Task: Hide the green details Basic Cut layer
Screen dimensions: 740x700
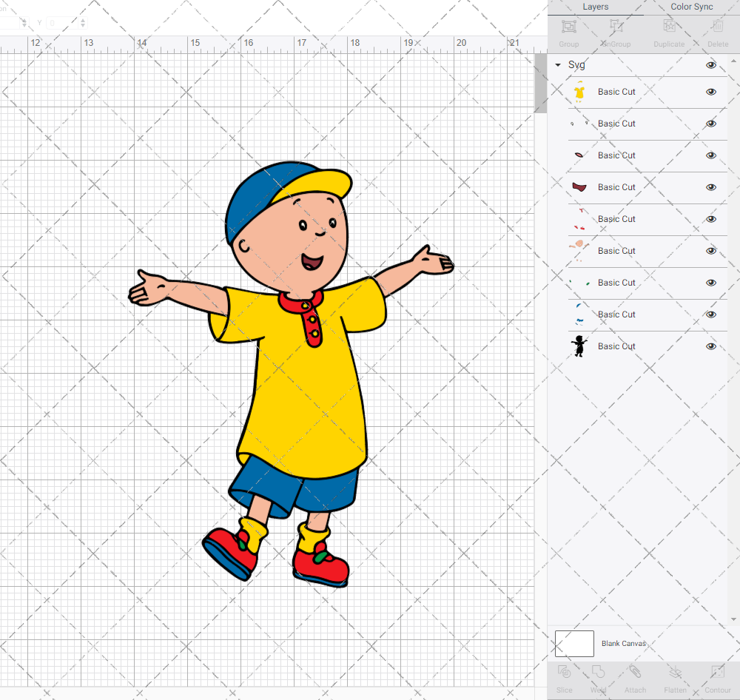Action: click(x=710, y=283)
